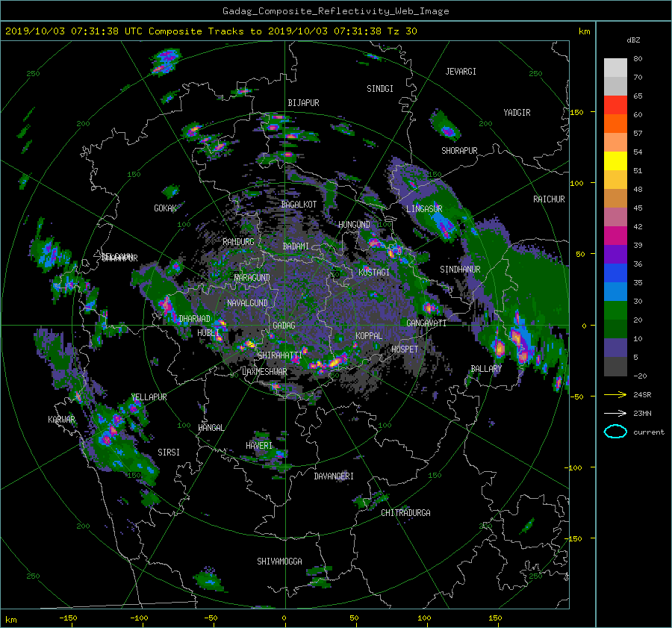Image resolution: width=672 pixels, height=628 pixels.
Task: Select the orange swatch between 60 and 57 dBZ
Action: coord(615,123)
